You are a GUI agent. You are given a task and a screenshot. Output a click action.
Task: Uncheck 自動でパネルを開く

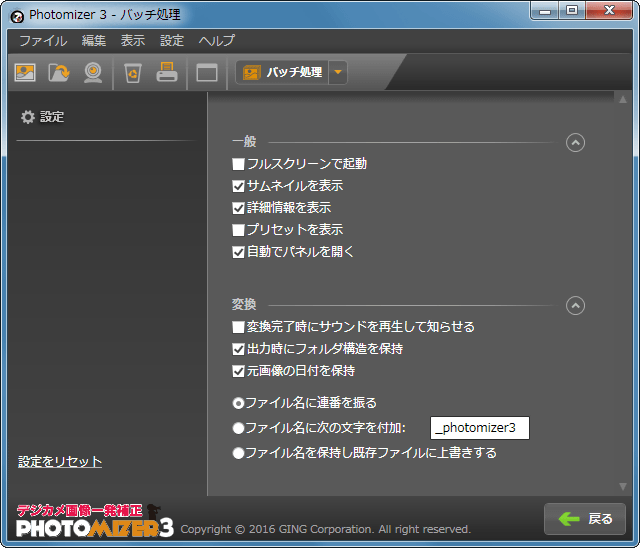238,252
